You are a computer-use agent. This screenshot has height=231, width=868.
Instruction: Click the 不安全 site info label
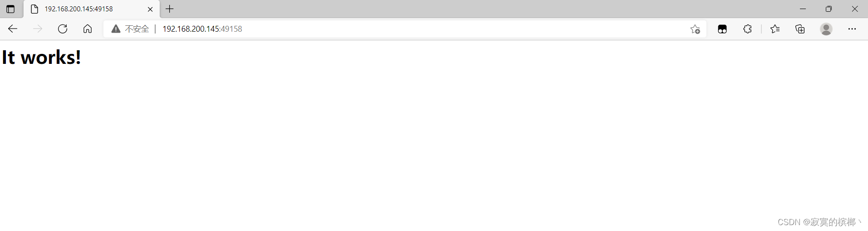point(137,29)
